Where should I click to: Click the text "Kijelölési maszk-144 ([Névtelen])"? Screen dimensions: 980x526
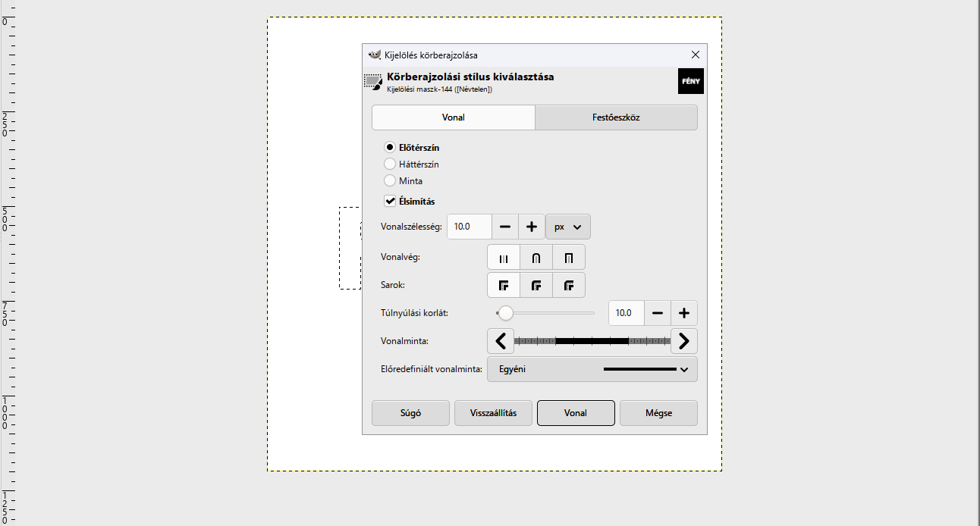click(x=440, y=89)
